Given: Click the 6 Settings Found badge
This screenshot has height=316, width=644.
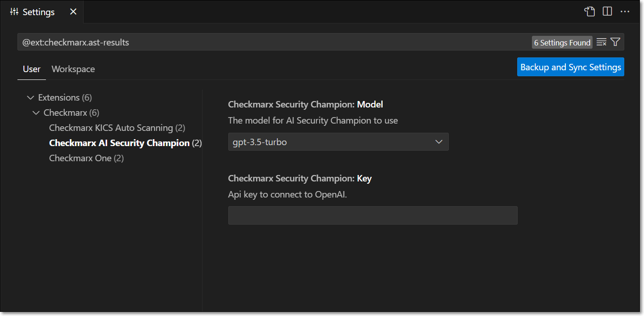Looking at the screenshot, I should pos(562,43).
